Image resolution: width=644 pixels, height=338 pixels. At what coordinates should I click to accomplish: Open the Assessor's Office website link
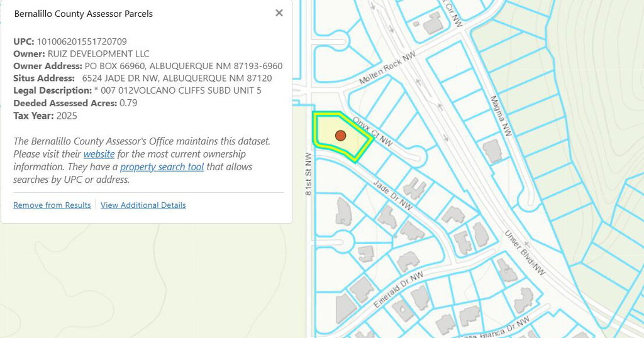pos(99,154)
